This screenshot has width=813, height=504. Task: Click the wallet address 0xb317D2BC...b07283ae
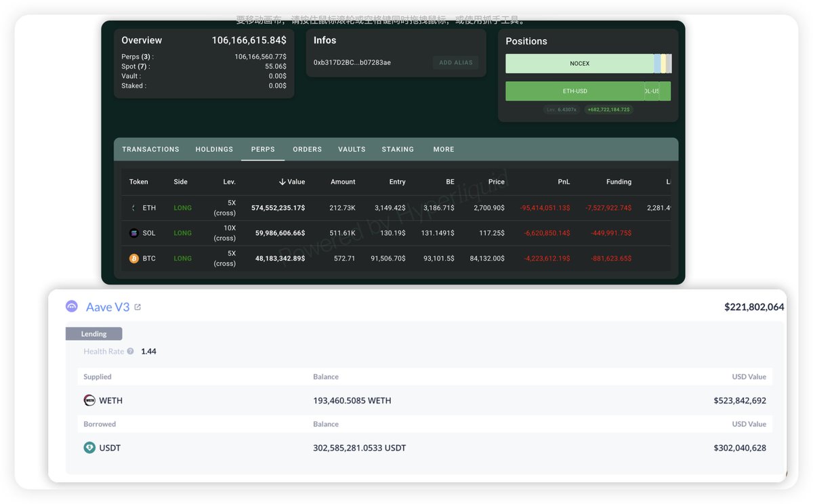click(x=352, y=62)
